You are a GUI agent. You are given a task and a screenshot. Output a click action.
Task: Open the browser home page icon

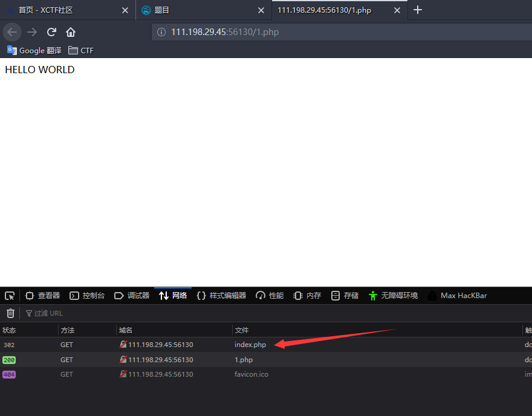70,32
